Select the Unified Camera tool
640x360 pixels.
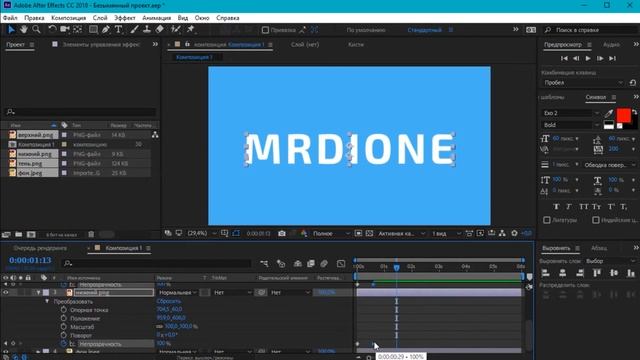(x=64, y=29)
